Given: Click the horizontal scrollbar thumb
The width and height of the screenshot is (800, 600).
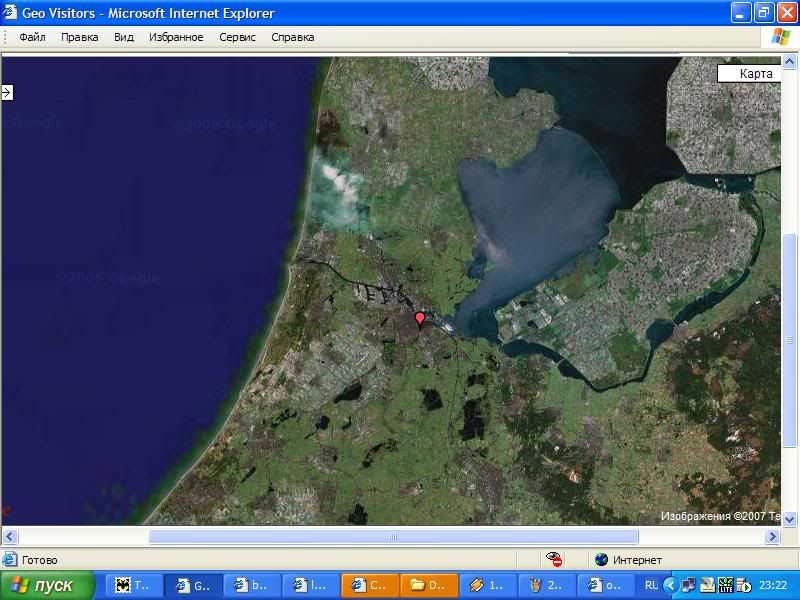Looking at the screenshot, I should click(x=393, y=537).
